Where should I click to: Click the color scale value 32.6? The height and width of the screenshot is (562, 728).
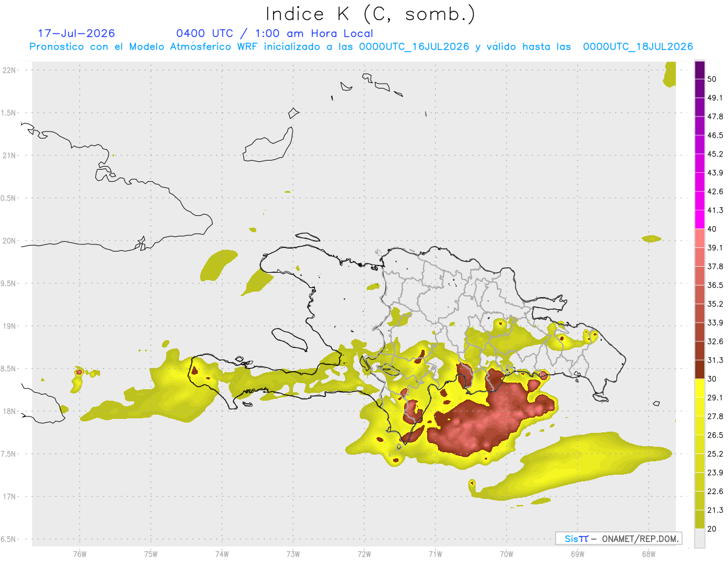[x=715, y=341]
